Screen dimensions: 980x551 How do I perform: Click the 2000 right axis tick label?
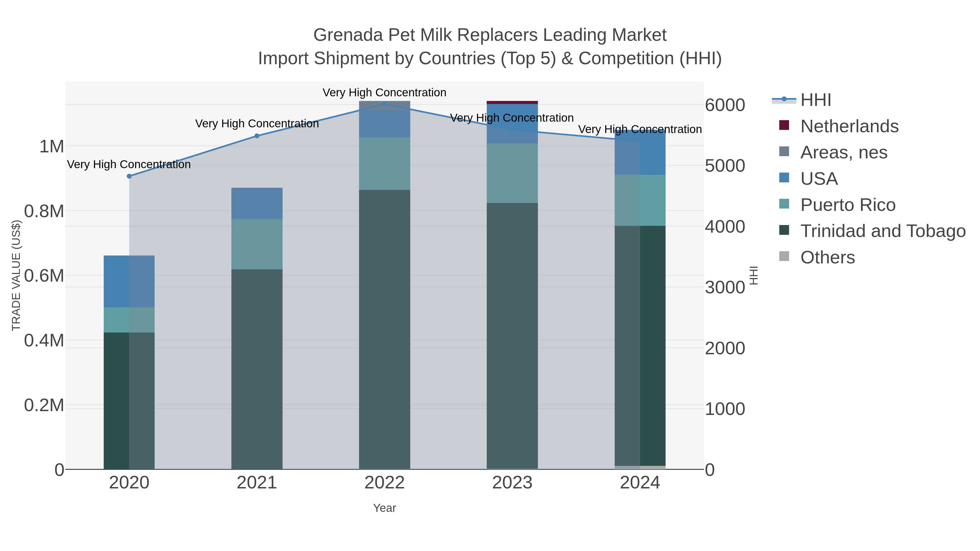tap(725, 348)
